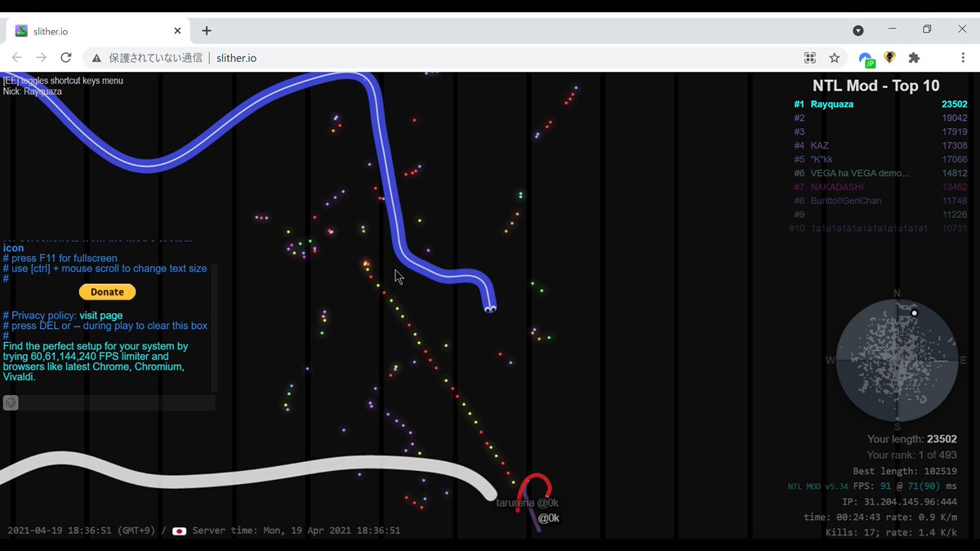The height and width of the screenshot is (551, 980).
Task: Click the Donate button
Action: (107, 292)
